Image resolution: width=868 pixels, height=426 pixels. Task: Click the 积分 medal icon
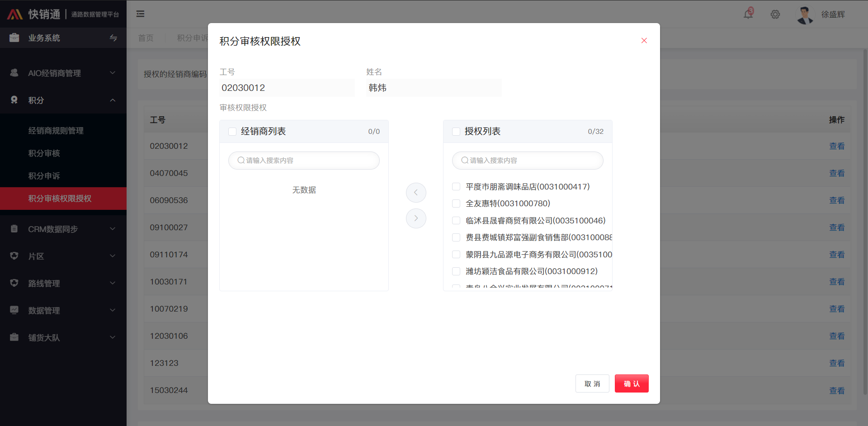pos(14,100)
